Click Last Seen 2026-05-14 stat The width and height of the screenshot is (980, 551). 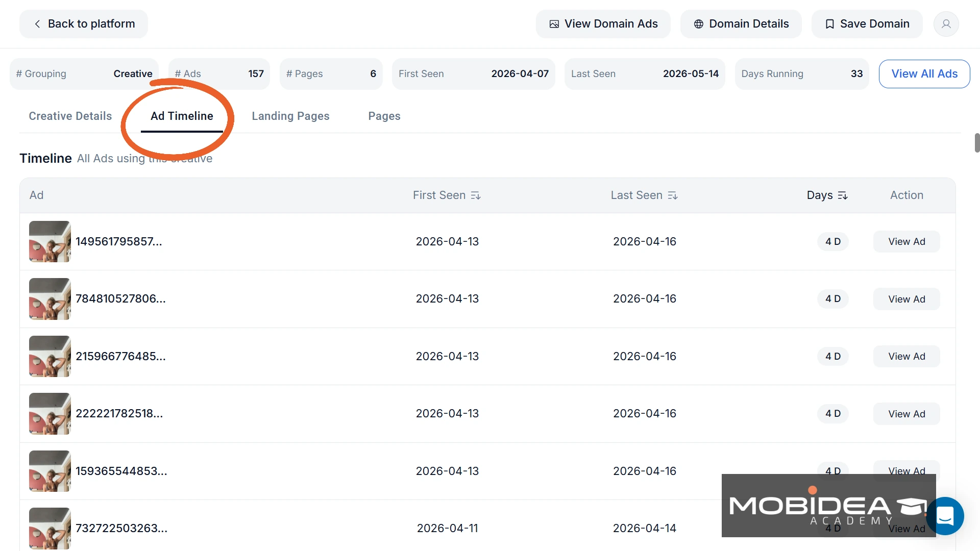[645, 74]
